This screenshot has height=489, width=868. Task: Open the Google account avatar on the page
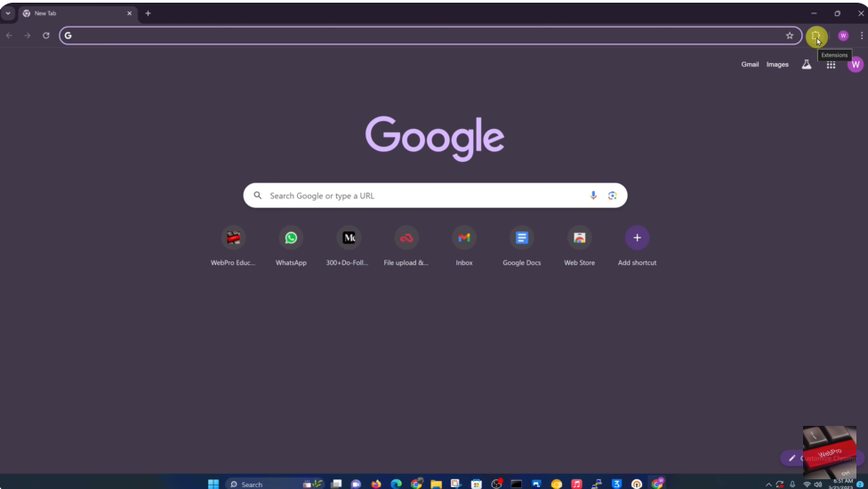pyautogui.click(x=856, y=65)
